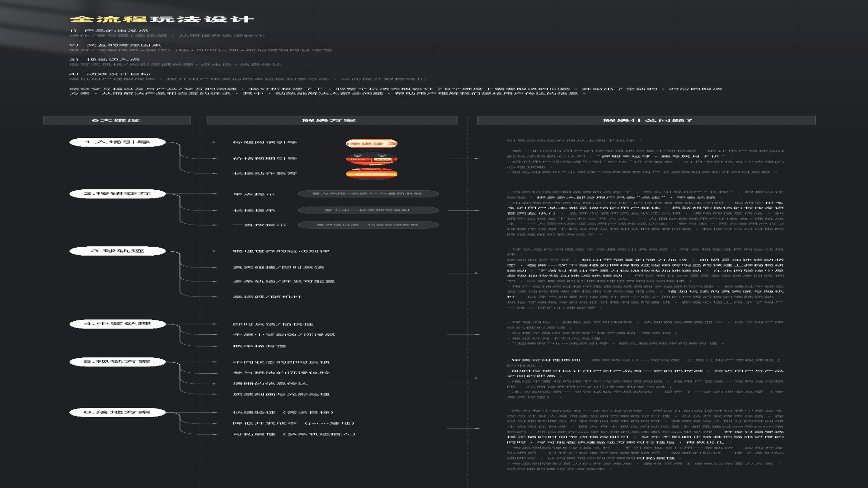Click the '1.入场引导' pill

[x=118, y=142]
